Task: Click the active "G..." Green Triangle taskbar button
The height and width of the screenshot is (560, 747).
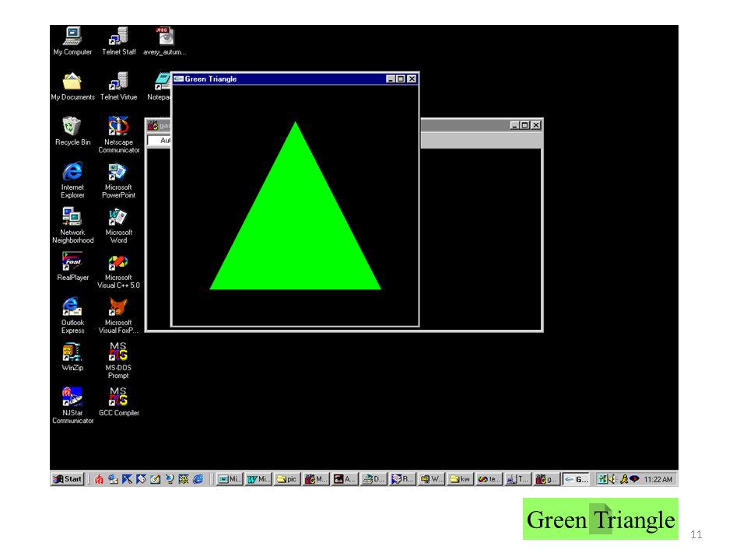Action: pyautogui.click(x=576, y=479)
